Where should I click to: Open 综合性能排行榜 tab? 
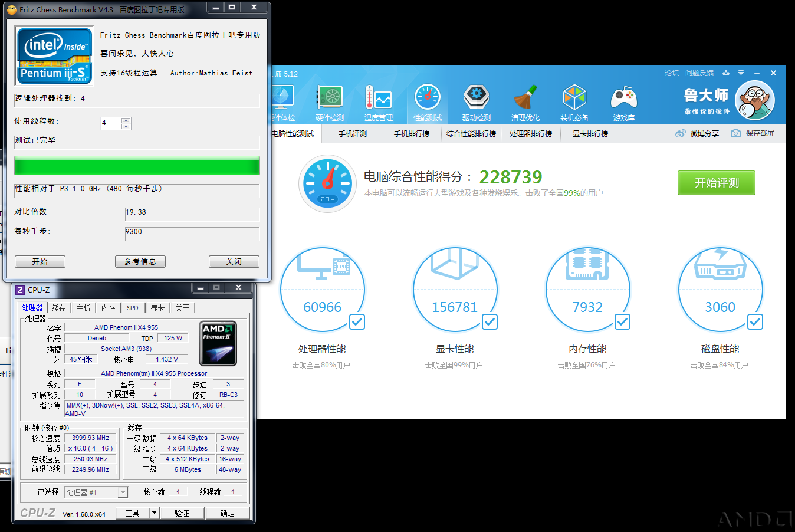point(471,134)
